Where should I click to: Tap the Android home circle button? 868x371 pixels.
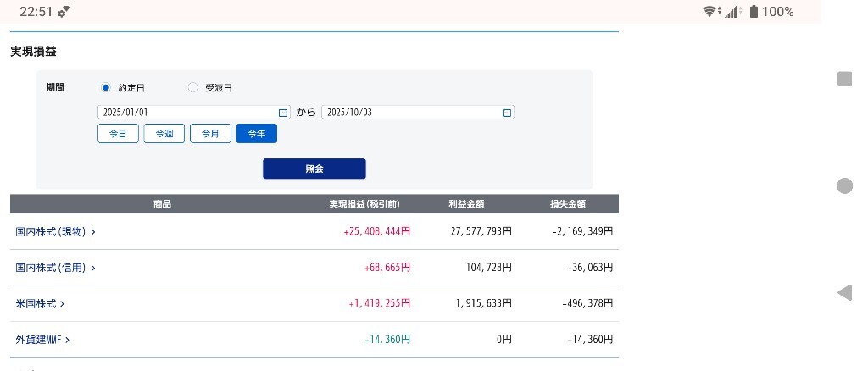click(844, 186)
